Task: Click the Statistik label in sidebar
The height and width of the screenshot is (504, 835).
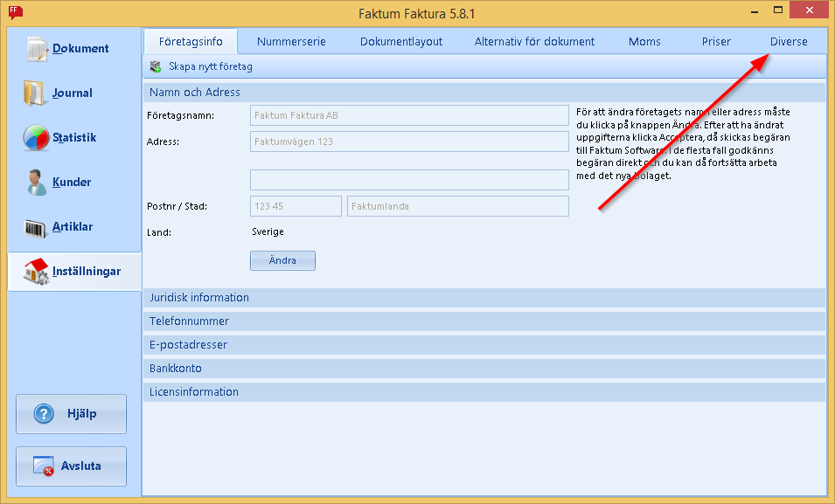Action: point(74,138)
